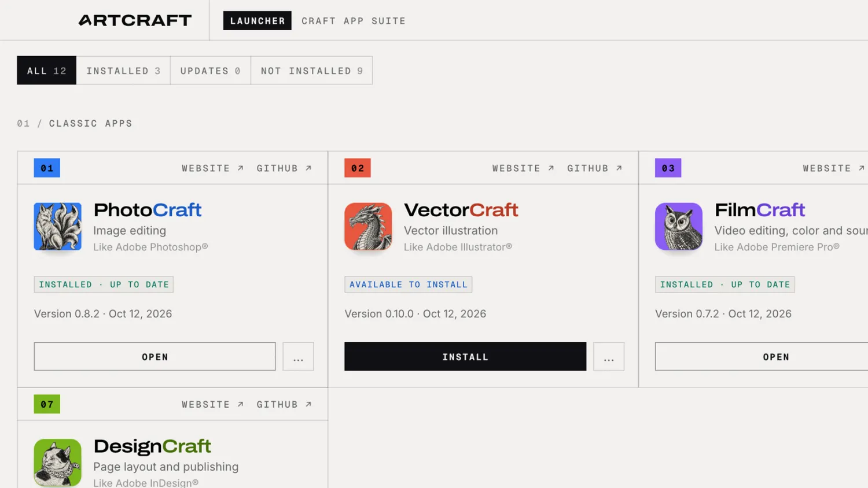Click the blue 01 number badge
The image size is (868, 488).
(47, 168)
